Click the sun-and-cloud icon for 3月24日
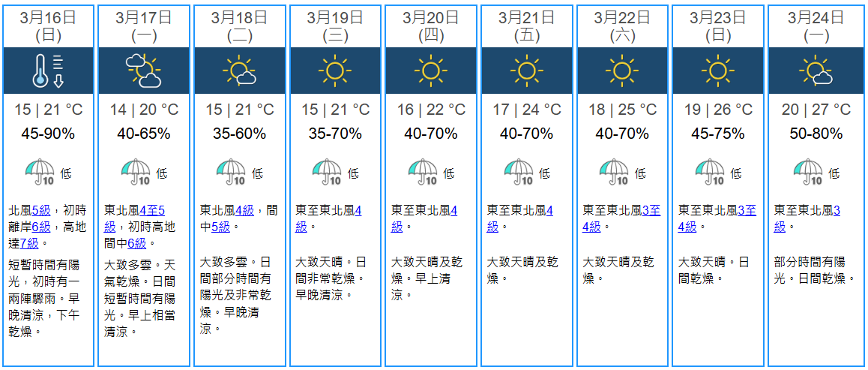Image resolution: width=868 pixels, height=370 pixels. (x=815, y=71)
